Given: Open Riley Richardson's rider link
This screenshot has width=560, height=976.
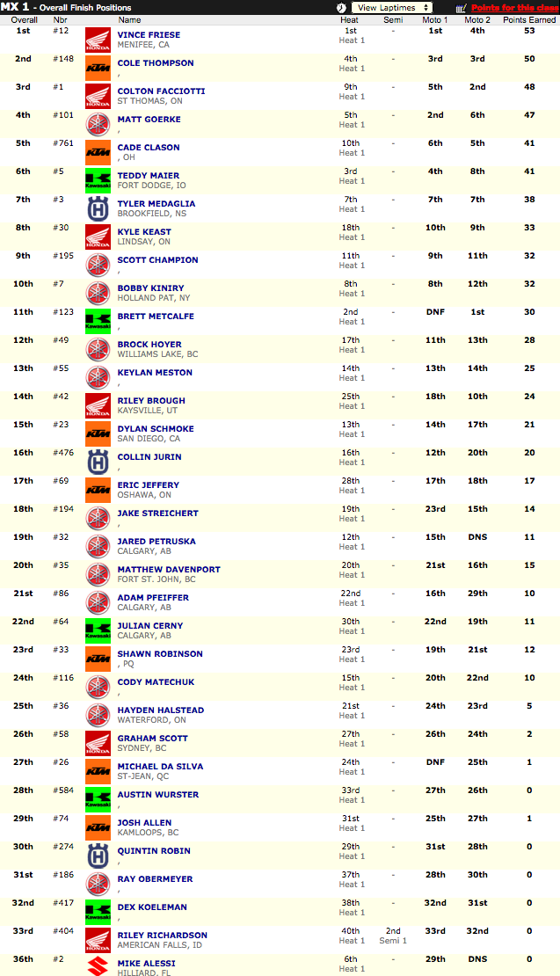Looking at the screenshot, I should point(162,935).
